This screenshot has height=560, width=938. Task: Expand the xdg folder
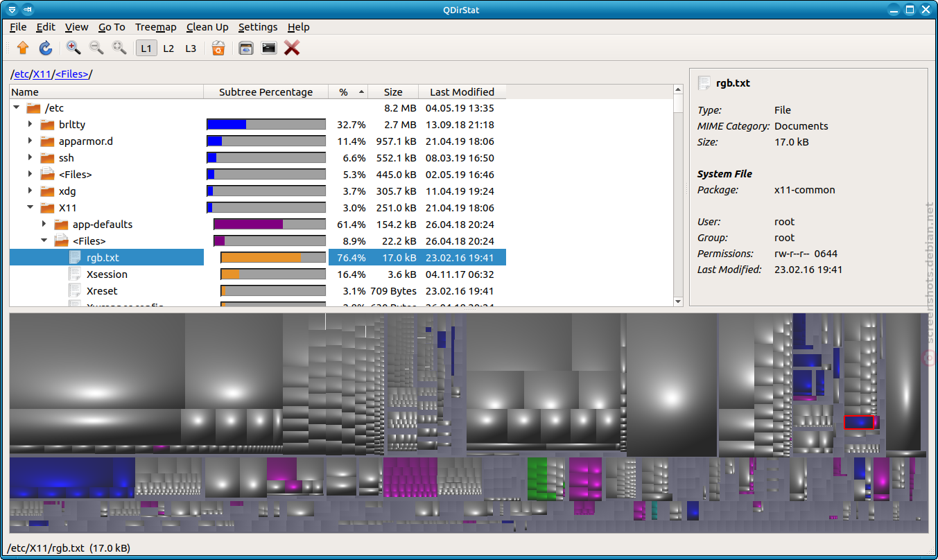click(x=31, y=191)
